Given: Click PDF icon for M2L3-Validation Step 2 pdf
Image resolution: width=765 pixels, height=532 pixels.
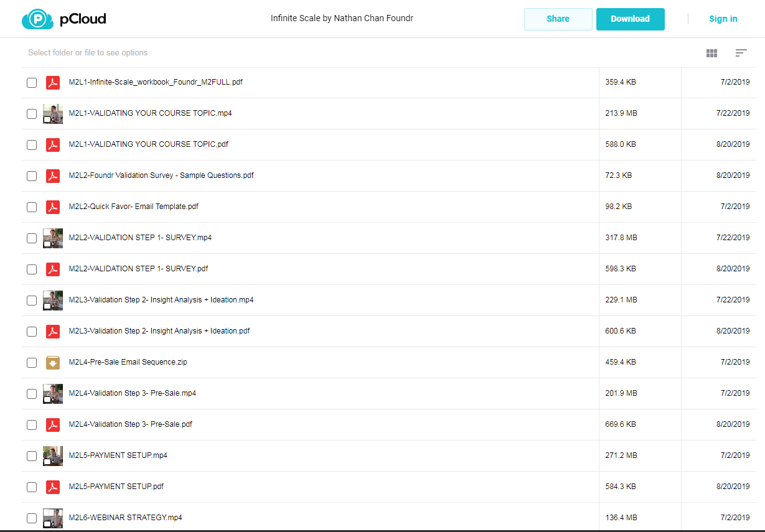Looking at the screenshot, I should point(53,331).
